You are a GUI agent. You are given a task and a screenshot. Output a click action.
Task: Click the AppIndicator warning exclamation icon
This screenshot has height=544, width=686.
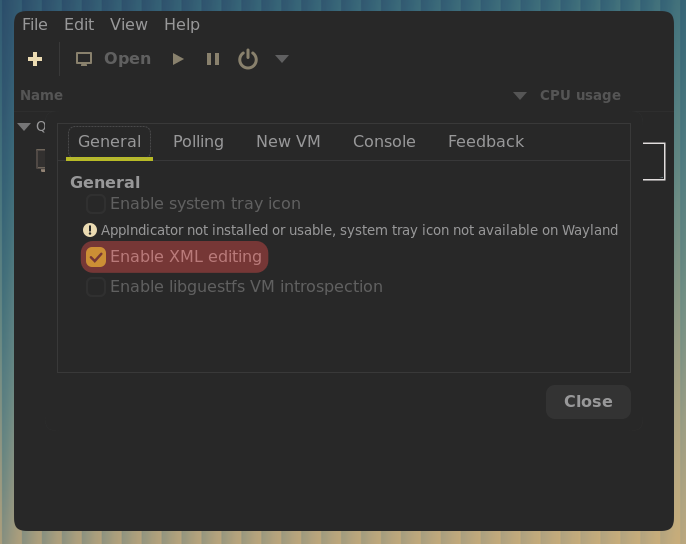(90, 230)
